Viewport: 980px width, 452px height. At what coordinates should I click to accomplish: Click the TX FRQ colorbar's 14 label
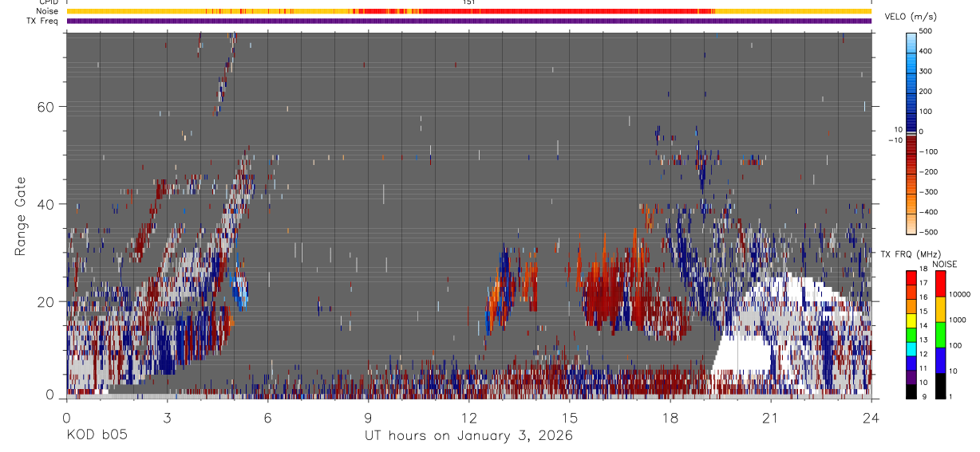point(925,326)
